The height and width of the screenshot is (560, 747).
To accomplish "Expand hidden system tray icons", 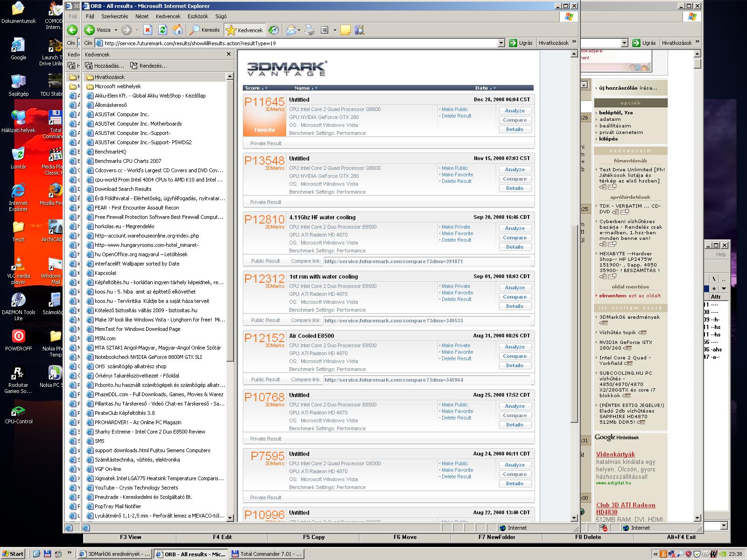I will click(x=656, y=554).
